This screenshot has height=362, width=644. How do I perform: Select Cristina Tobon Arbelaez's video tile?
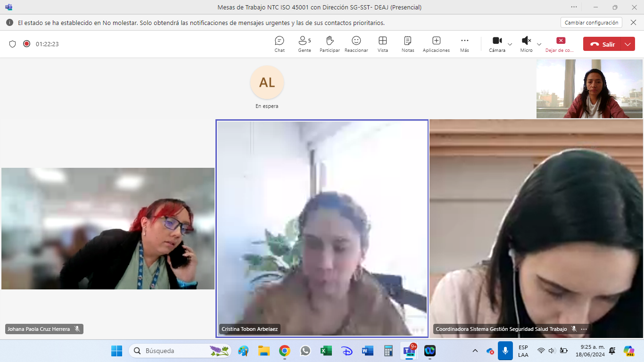pyautogui.click(x=322, y=229)
